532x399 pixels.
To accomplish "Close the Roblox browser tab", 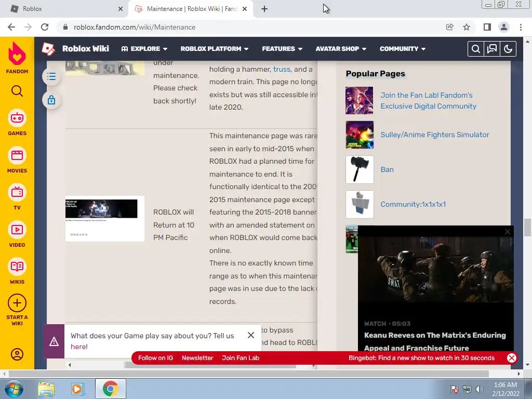I will click(121, 9).
